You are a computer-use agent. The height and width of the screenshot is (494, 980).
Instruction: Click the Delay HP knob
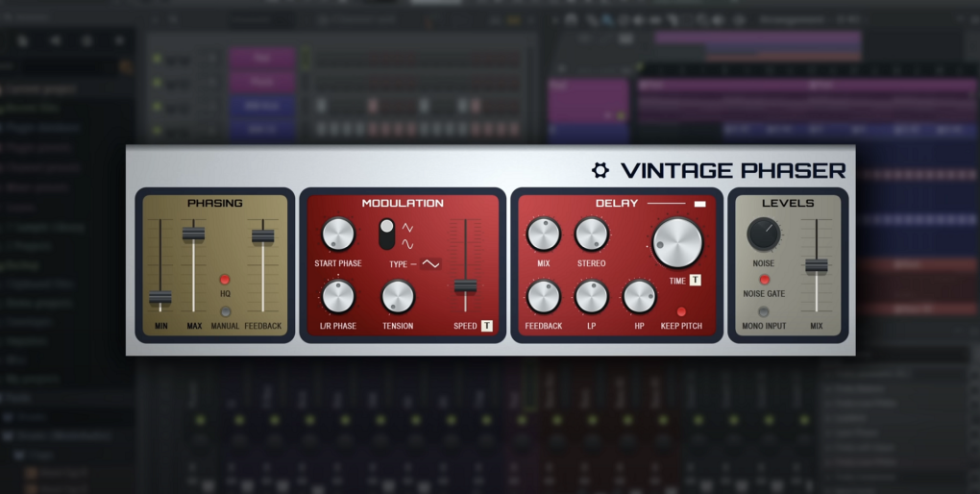(639, 296)
